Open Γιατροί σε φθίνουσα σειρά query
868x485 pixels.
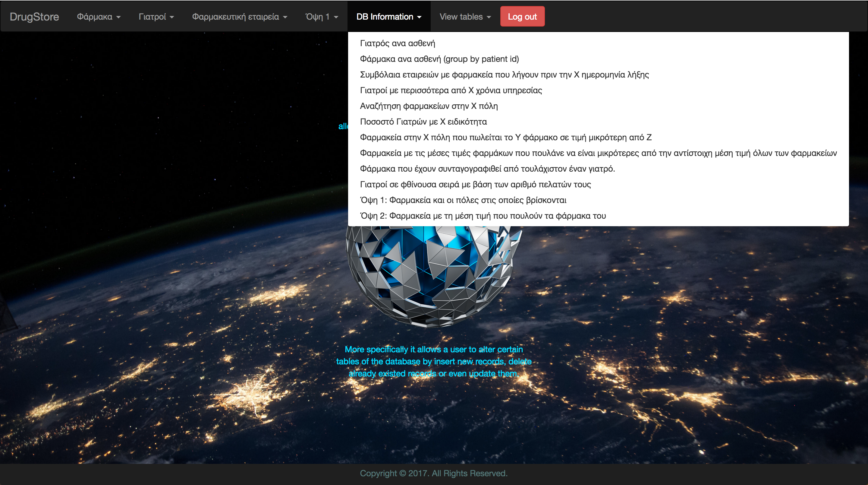click(475, 185)
